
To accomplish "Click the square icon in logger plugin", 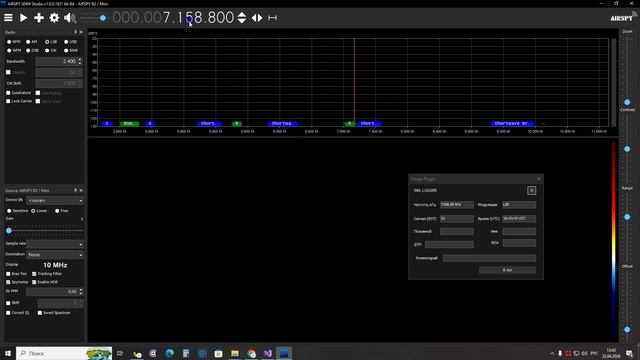I will [531, 191].
